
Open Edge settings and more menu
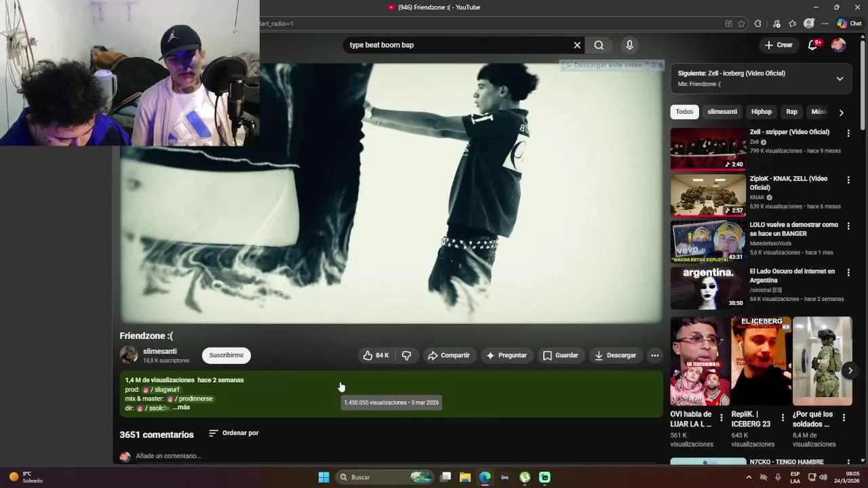point(825,23)
